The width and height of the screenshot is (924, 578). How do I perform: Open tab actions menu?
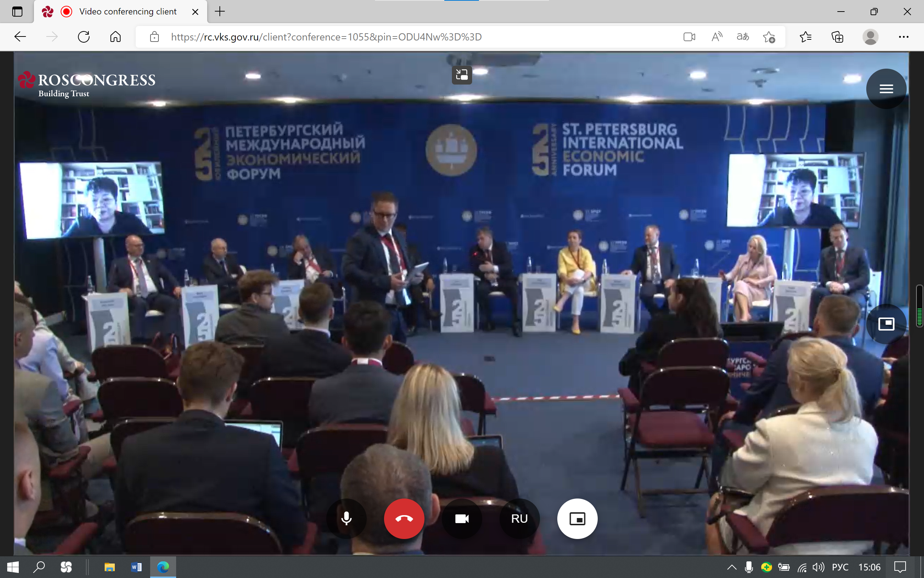(17, 12)
